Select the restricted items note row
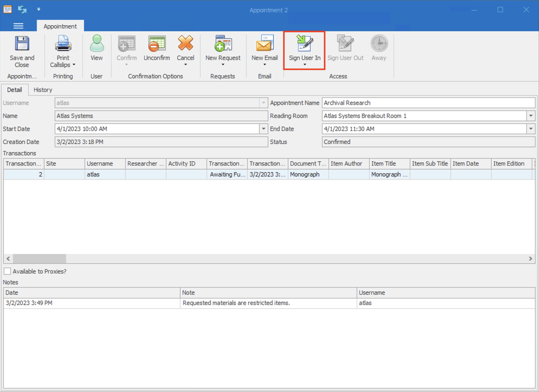 click(236, 303)
